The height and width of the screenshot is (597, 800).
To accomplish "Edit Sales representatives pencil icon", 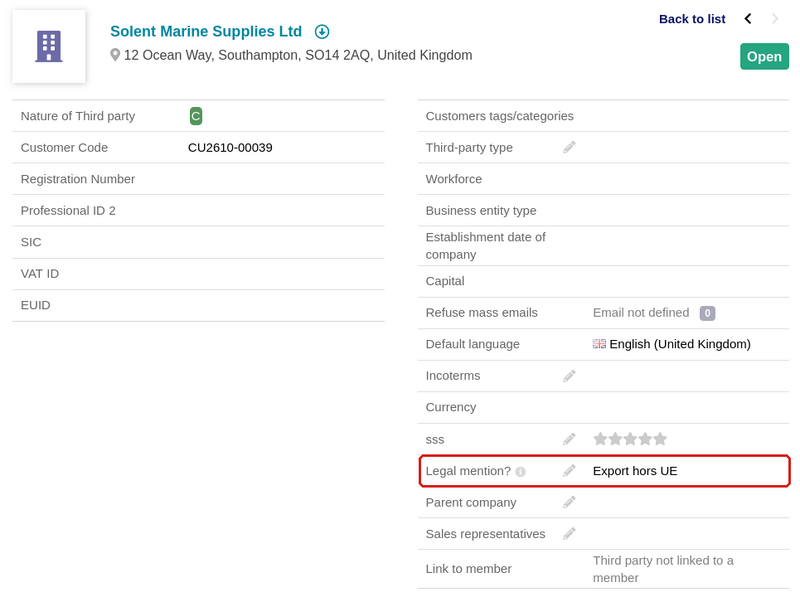I will coord(569,534).
